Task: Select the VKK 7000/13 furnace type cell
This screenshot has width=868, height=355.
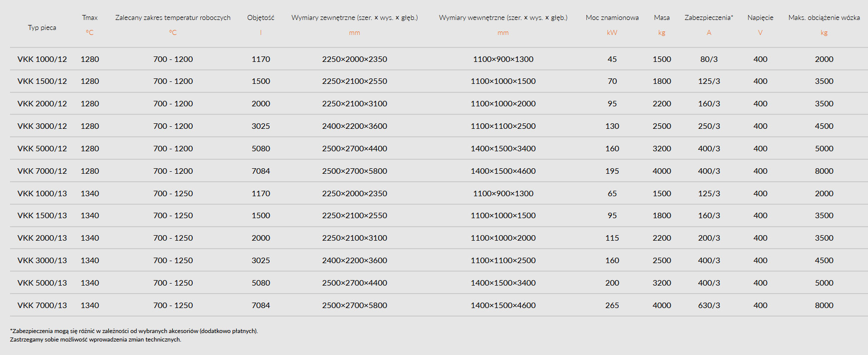Action: (42, 305)
